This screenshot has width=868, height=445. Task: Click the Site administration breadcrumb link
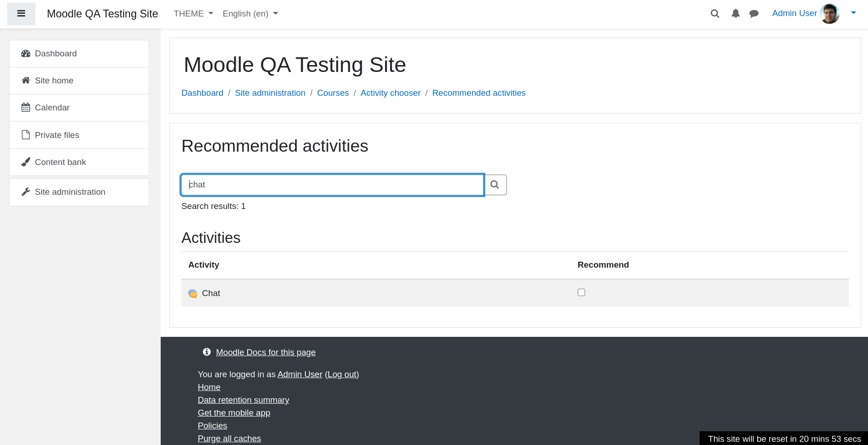[270, 93]
